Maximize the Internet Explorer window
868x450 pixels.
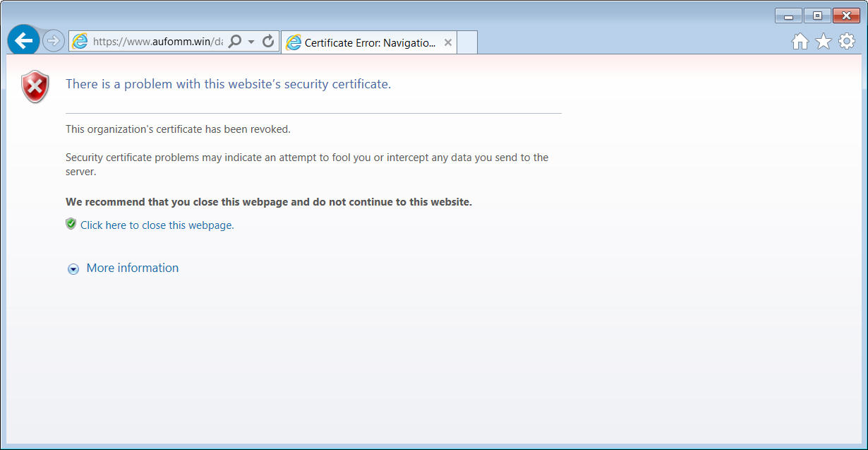click(x=817, y=16)
